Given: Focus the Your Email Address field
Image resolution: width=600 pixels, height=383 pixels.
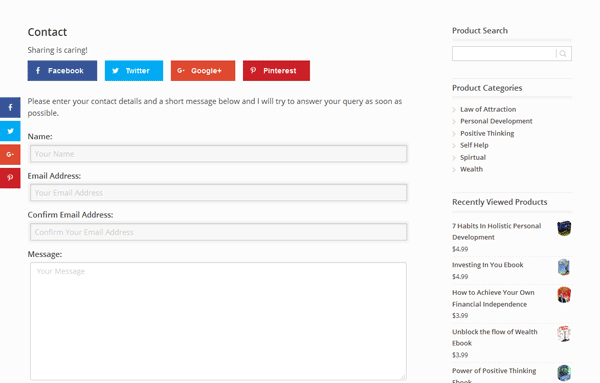Looking at the screenshot, I should pos(218,193).
